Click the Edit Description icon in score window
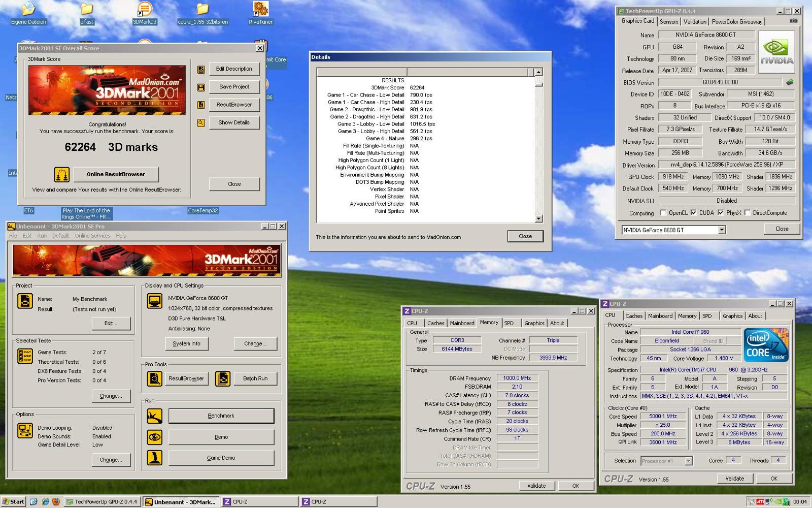 pos(201,69)
